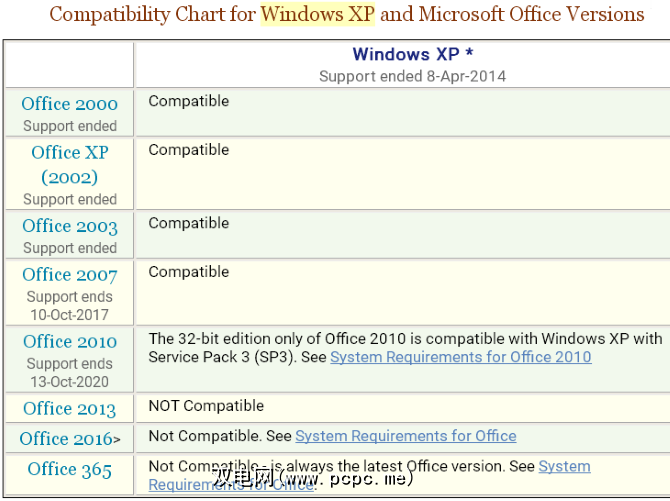Click the Support ends 10-Oct-2017 note
Viewport: 670px width, 501px height.
(69, 306)
